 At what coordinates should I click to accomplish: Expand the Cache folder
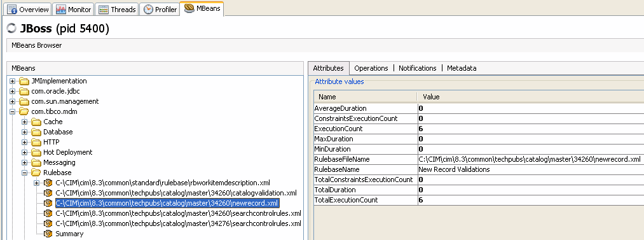pos(25,122)
